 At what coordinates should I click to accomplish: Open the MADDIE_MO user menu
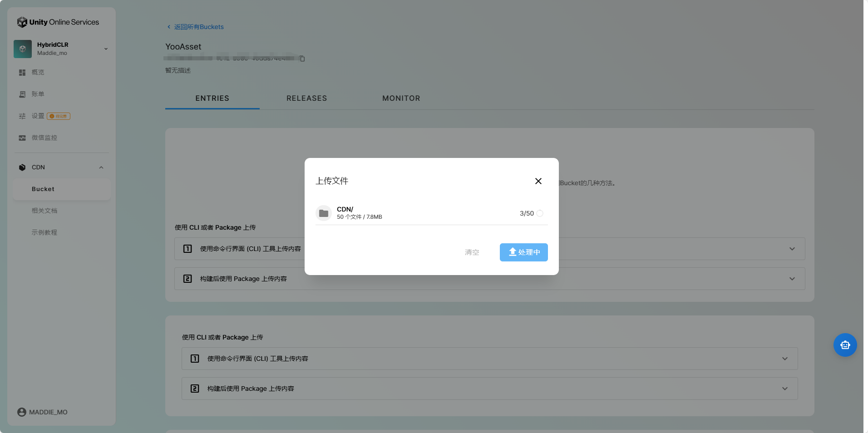(x=42, y=412)
